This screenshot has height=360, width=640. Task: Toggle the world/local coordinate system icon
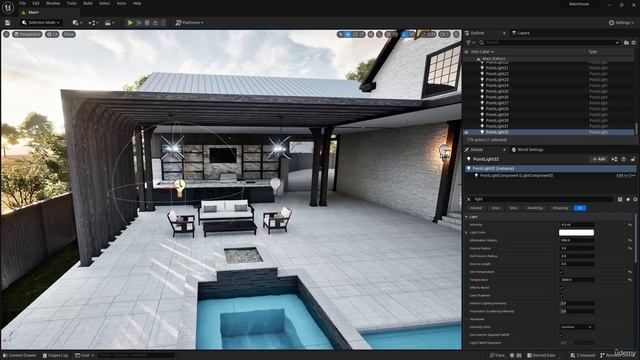pyautogui.click(x=371, y=34)
